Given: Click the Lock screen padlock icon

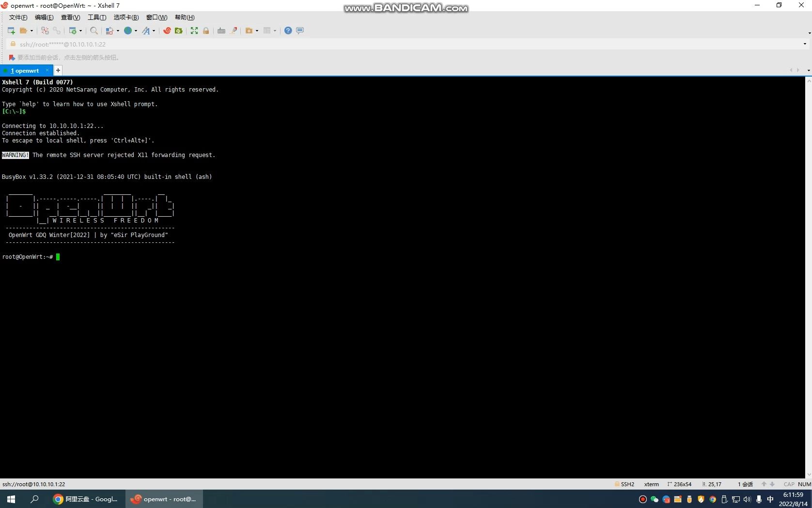Looking at the screenshot, I should point(206,31).
